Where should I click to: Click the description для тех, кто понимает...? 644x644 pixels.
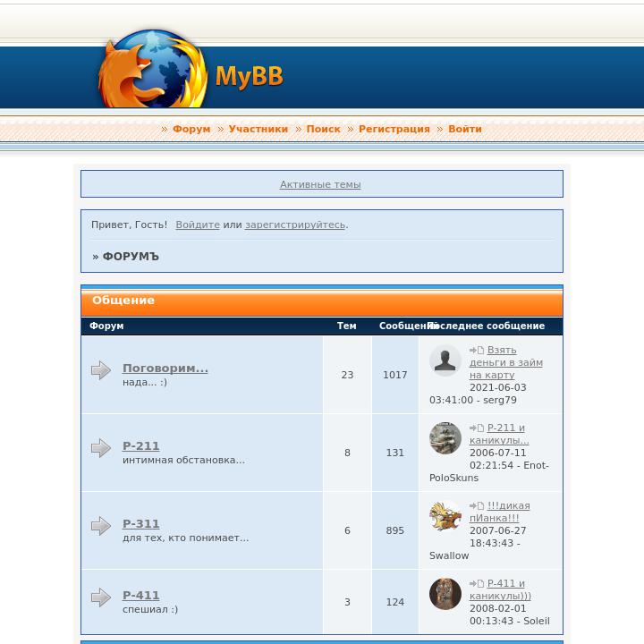186,538
